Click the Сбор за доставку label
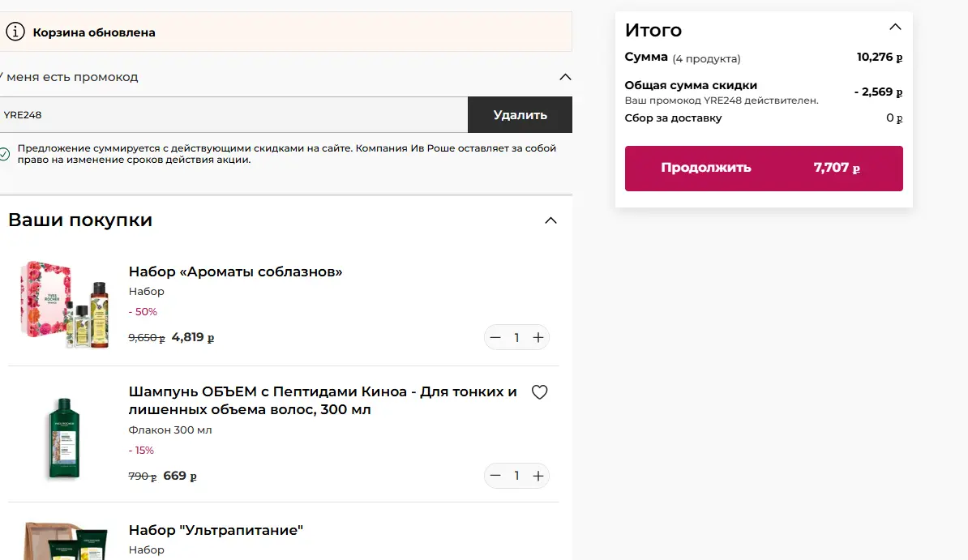Viewport: 968px width, 560px height. pyautogui.click(x=673, y=118)
